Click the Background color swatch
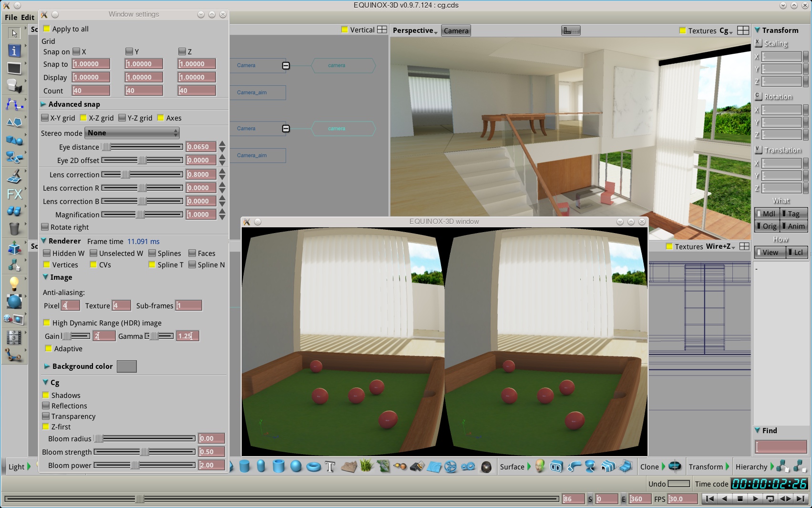Screen dimensions: 812x508 point(126,366)
